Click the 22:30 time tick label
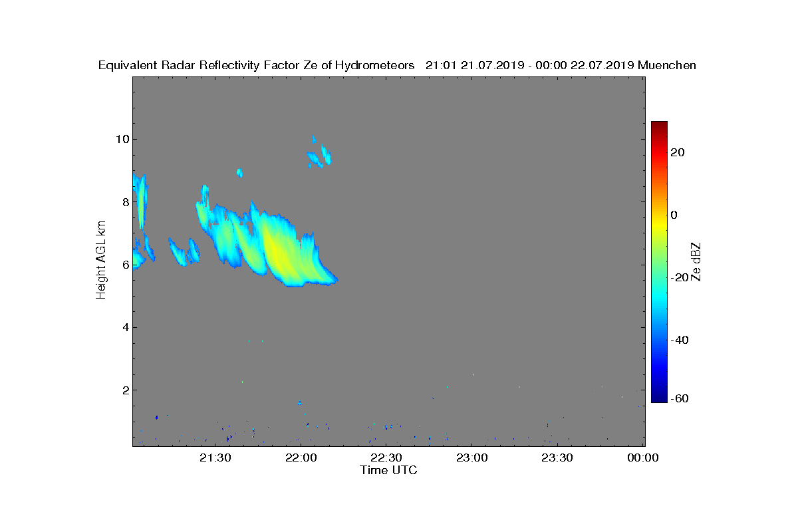The image size is (798, 532). [386, 458]
